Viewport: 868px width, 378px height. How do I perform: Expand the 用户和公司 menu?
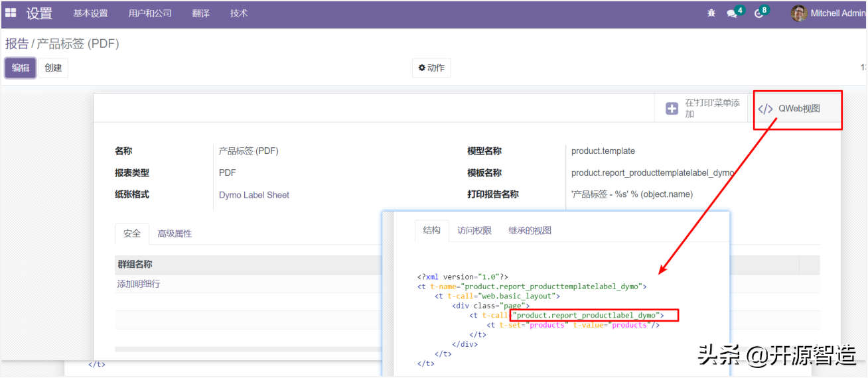click(150, 13)
